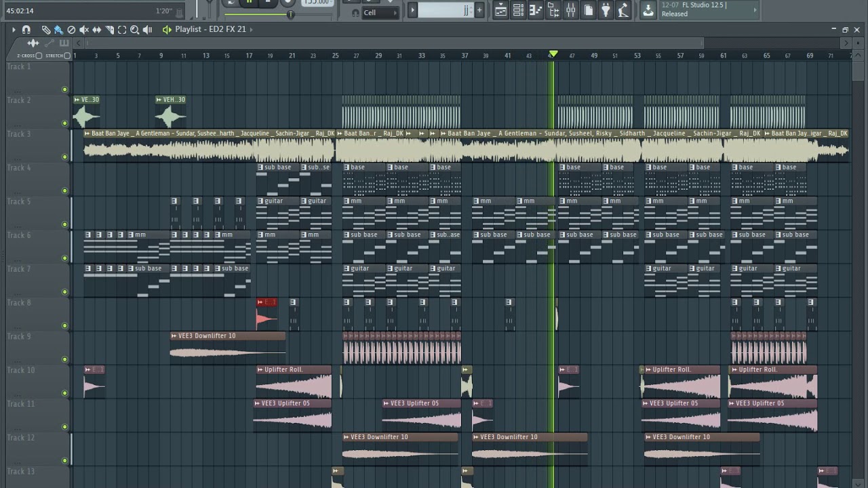Click the song position slider knob
The image size is (868, 488).
tap(290, 14)
